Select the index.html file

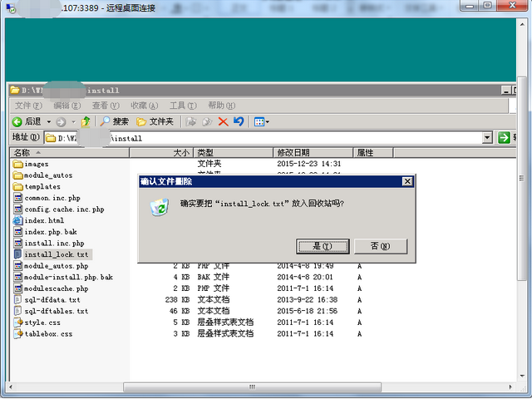point(44,221)
